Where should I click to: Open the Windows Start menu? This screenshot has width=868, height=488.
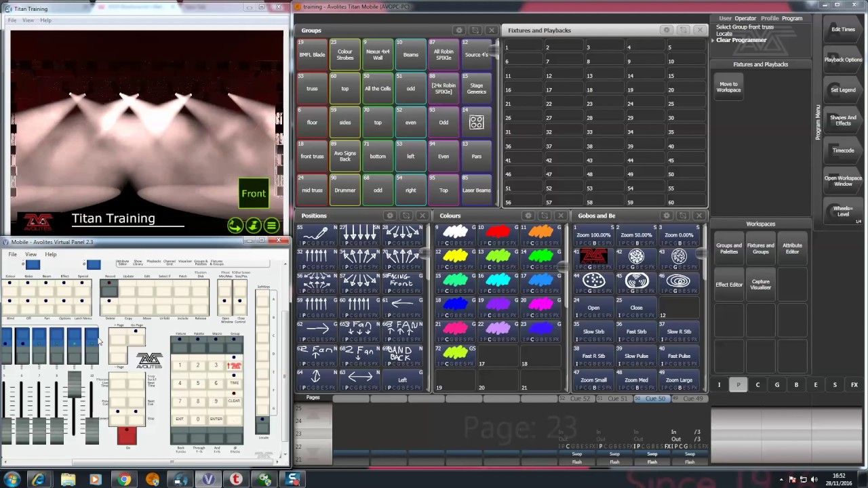click(x=12, y=479)
